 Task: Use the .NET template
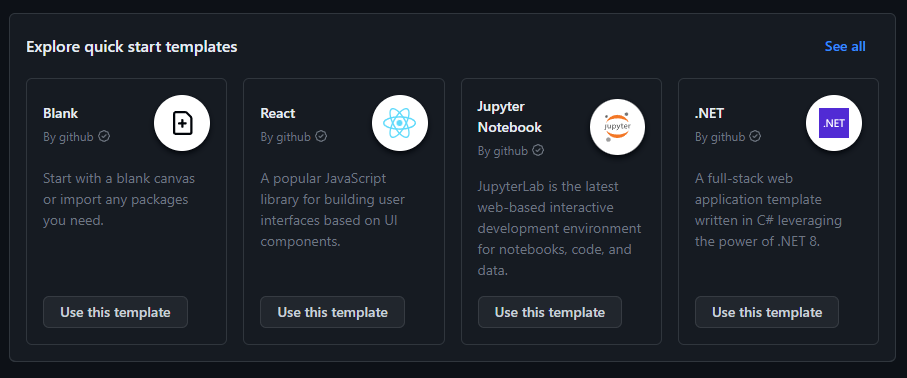point(767,312)
